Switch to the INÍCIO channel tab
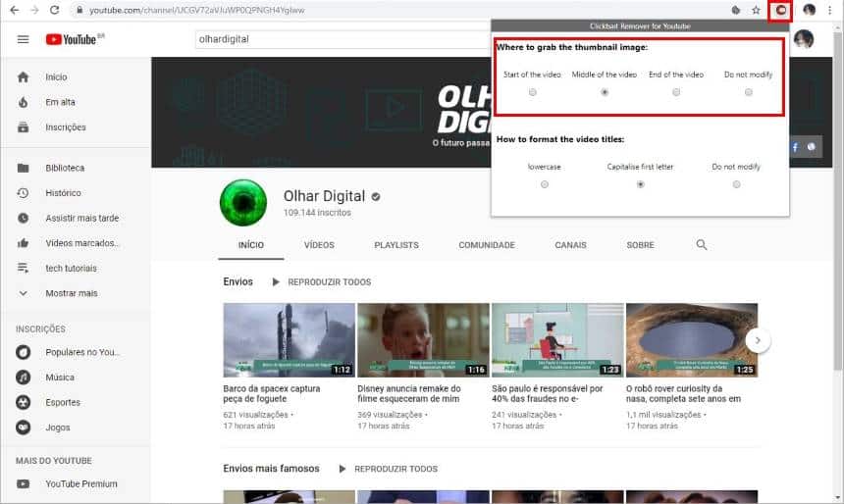The height and width of the screenshot is (504, 844). coord(251,245)
